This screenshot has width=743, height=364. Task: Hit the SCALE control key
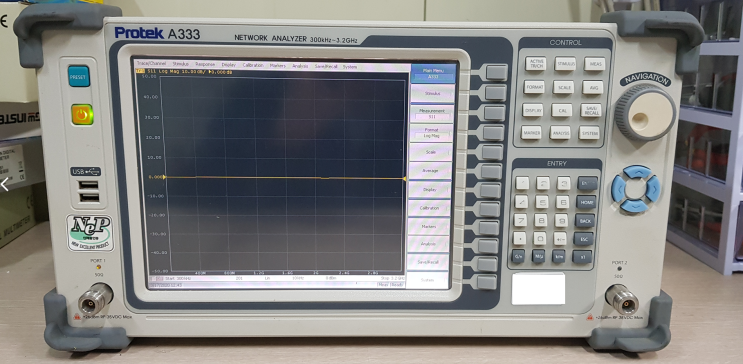563,87
